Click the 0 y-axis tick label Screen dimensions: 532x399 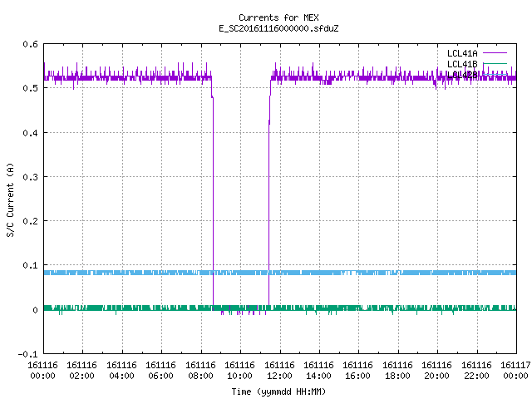click(x=35, y=310)
